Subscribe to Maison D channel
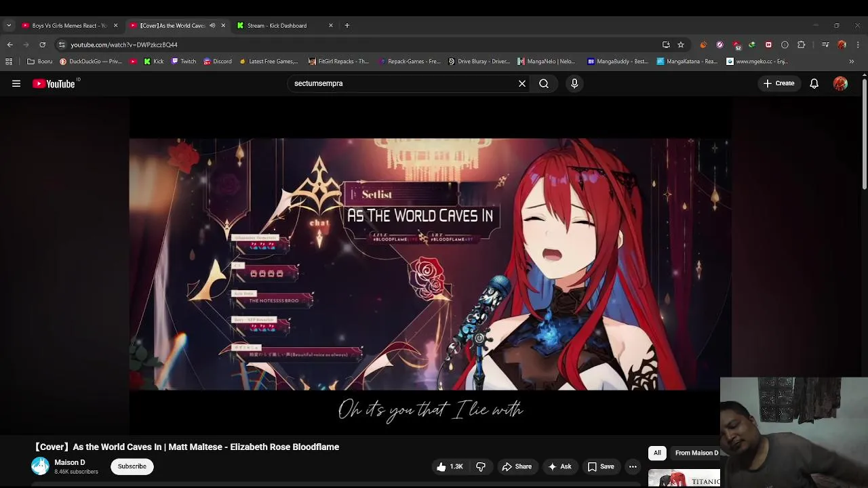 point(132,466)
